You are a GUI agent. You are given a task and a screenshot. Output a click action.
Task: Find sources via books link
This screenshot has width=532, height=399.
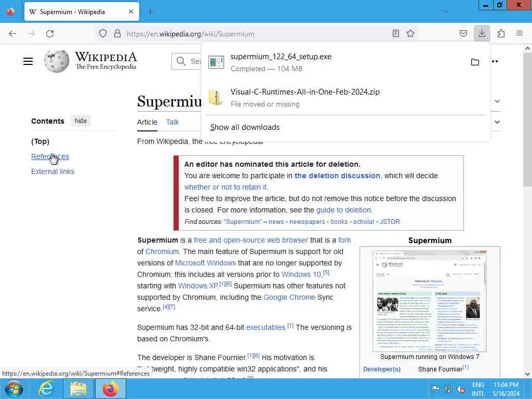pyautogui.click(x=339, y=221)
